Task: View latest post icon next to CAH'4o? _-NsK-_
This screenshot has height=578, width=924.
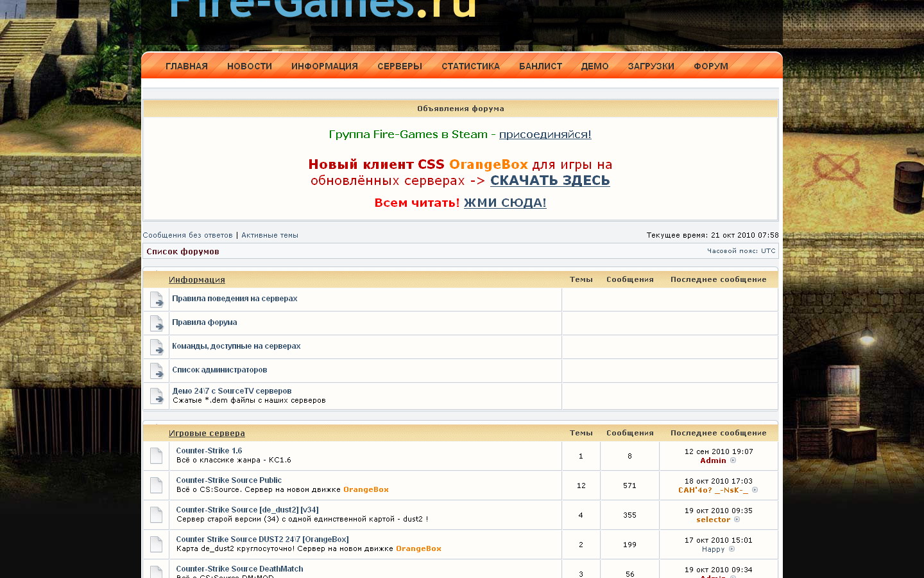Action: tap(755, 490)
